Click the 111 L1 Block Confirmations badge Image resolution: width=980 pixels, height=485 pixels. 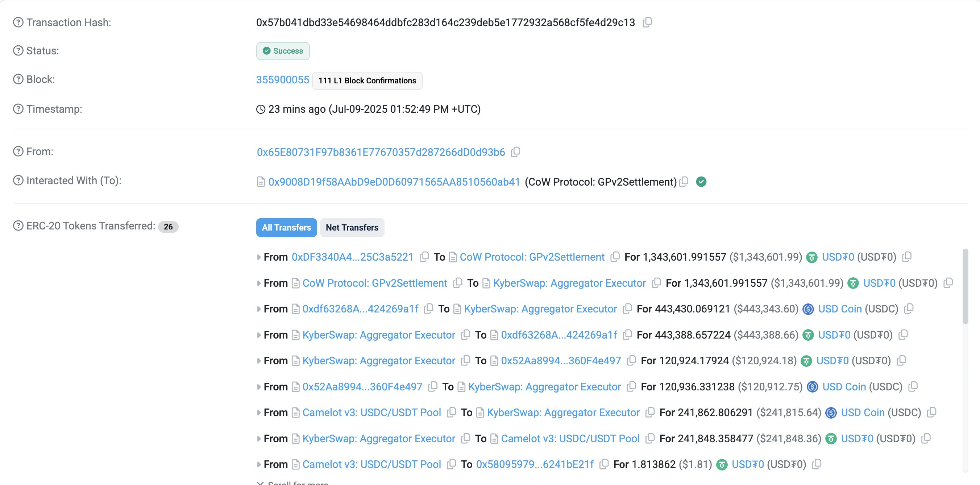(x=367, y=80)
